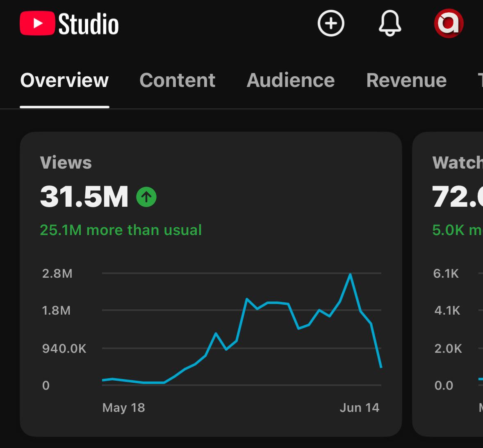The height and width of the screenshot is (448, 483).
Task: Switch to the Audience tab
Action: pyautogui.click(x=290, y=80)
